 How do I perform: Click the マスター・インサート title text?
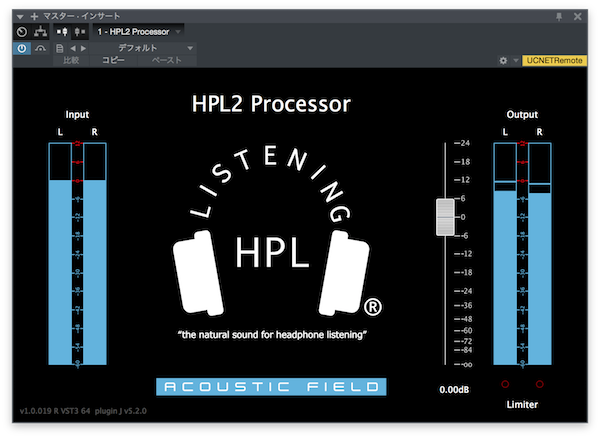coord(82,16)
